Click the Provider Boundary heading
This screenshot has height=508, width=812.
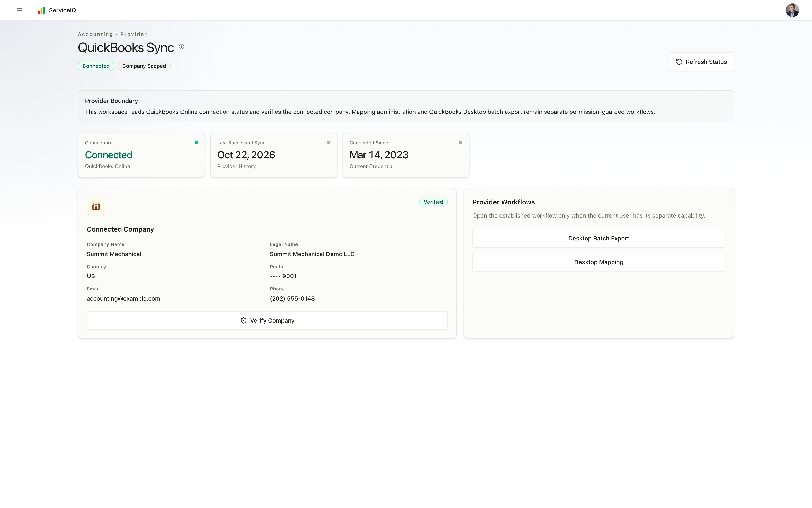point(111,101)
